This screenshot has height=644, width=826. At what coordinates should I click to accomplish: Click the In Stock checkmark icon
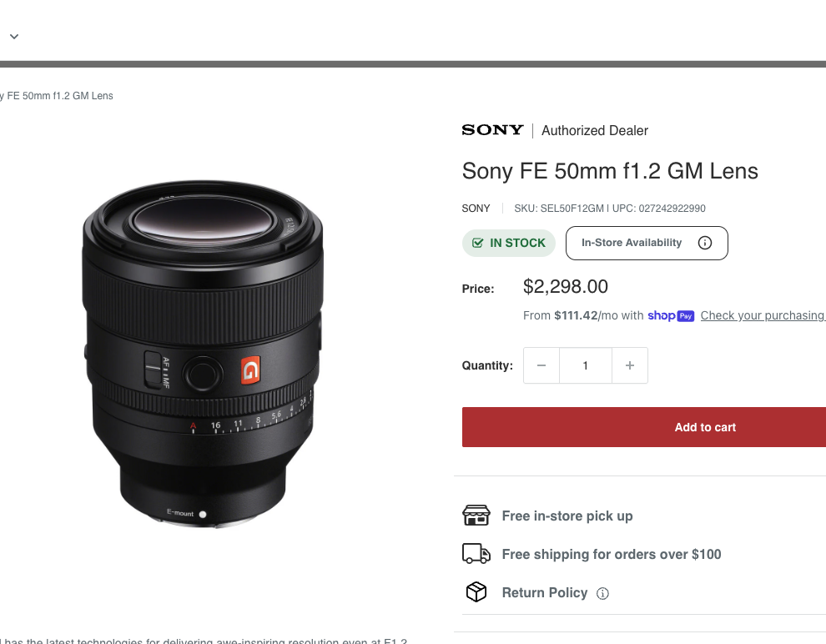[478, 243]
